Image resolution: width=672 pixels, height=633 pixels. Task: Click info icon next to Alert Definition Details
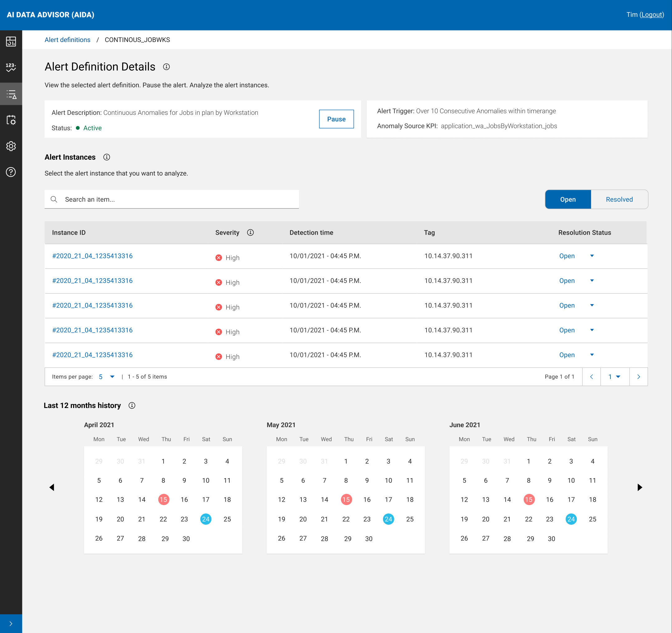(x=166, y=67)
